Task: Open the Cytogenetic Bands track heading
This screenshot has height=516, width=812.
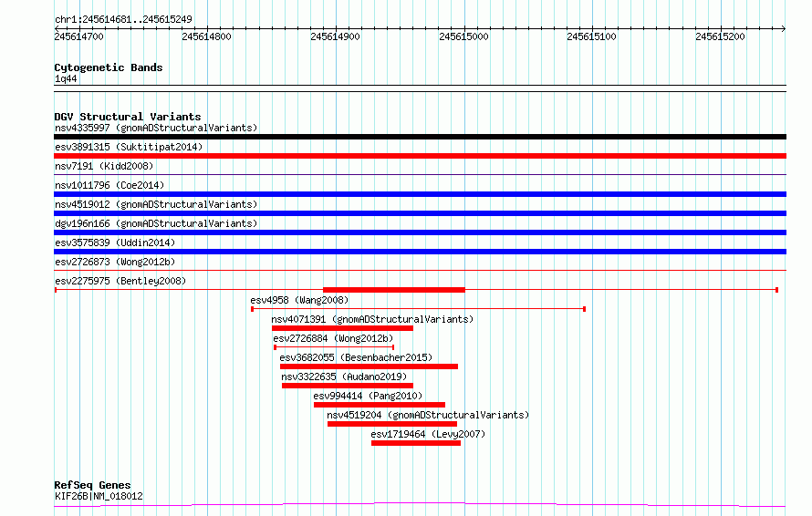Action: pyautogui.click(x=109, y=67)
